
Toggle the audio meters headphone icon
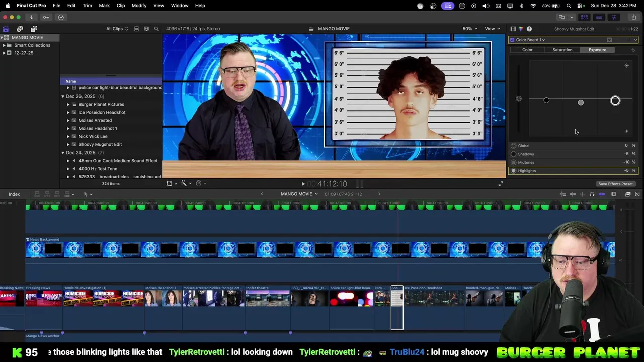(592, 194)
